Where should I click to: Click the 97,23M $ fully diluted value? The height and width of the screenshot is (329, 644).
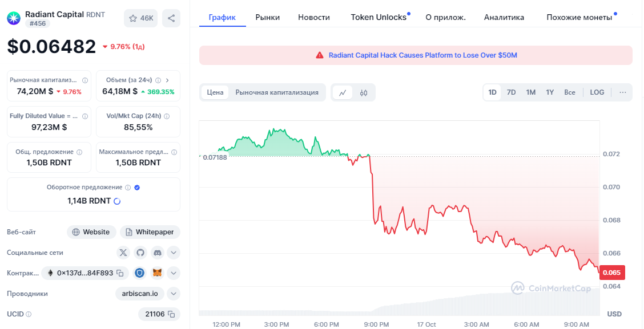point(49,128)
